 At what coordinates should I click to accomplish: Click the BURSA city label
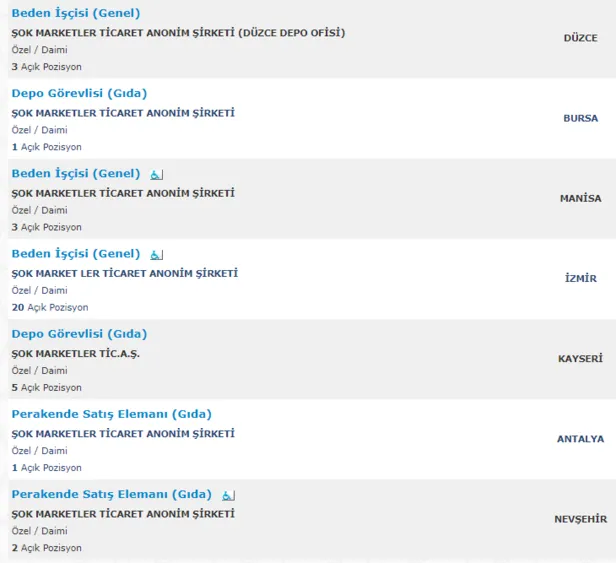coord(580,118)
